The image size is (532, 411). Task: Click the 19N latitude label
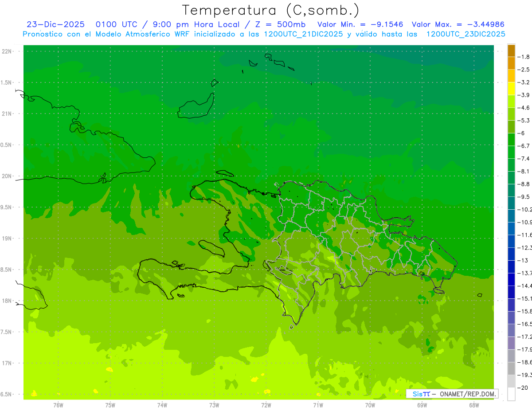7,239
